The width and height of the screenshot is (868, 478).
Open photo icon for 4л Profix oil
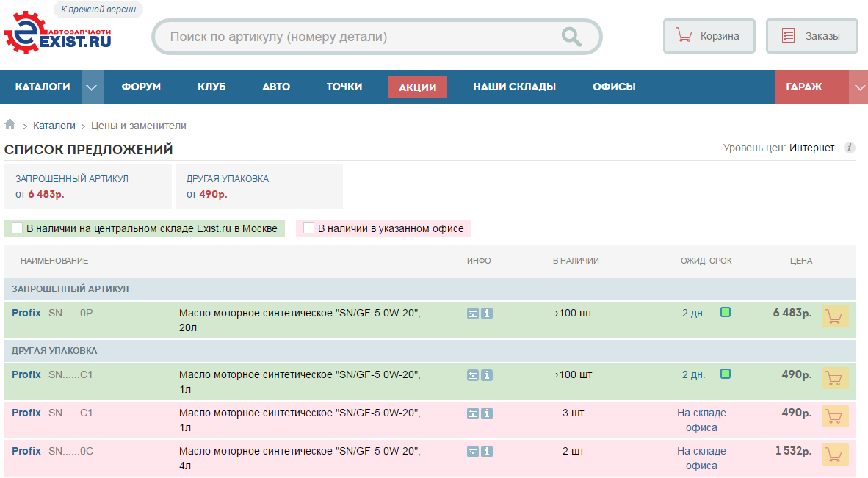pyautogui.click(x=473, y=452)
